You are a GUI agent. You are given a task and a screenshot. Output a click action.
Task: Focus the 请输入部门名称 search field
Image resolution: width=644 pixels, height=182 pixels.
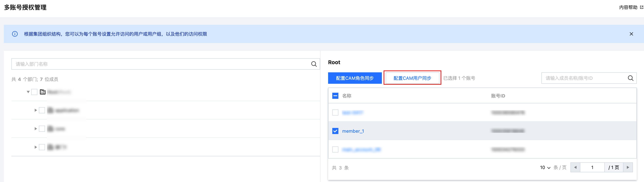[160, 64]
